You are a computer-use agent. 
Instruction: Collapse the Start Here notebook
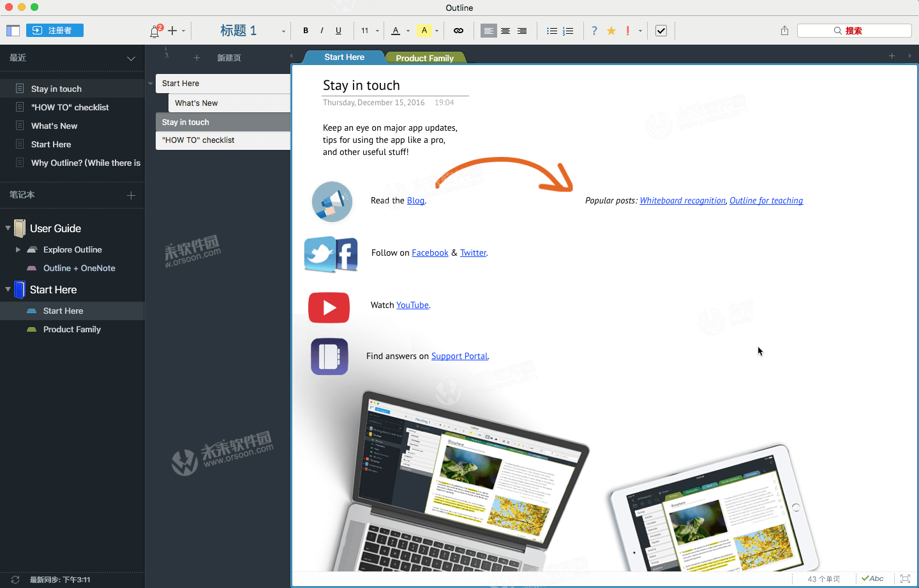(x=8, y=289)
